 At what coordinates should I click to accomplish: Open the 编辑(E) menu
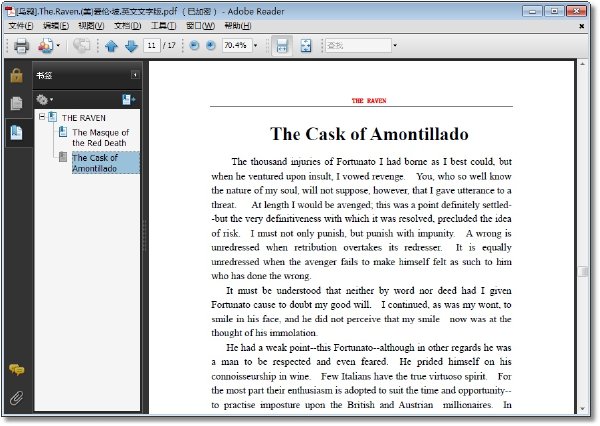(x=56, y=26)
